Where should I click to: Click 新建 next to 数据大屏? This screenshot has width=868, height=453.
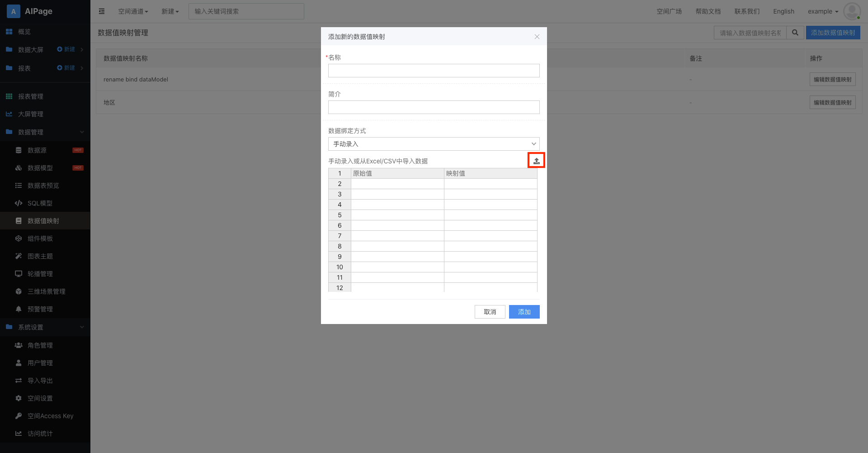(x=66, y=49)
